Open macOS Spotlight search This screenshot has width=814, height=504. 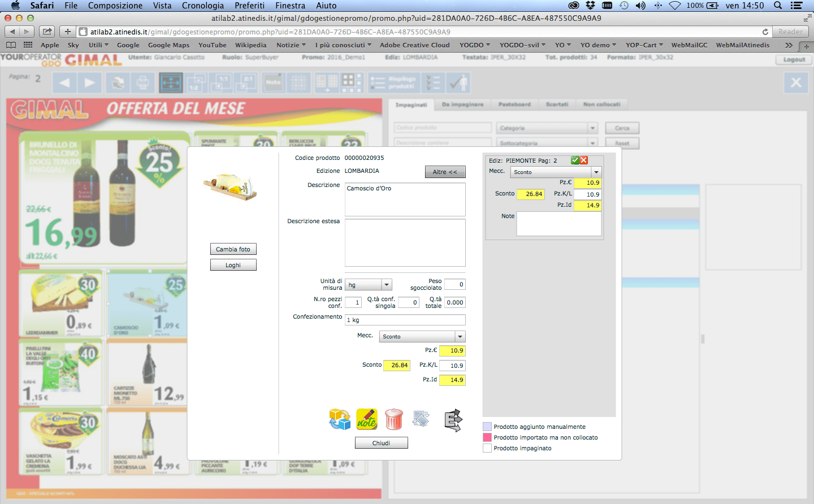778,6
